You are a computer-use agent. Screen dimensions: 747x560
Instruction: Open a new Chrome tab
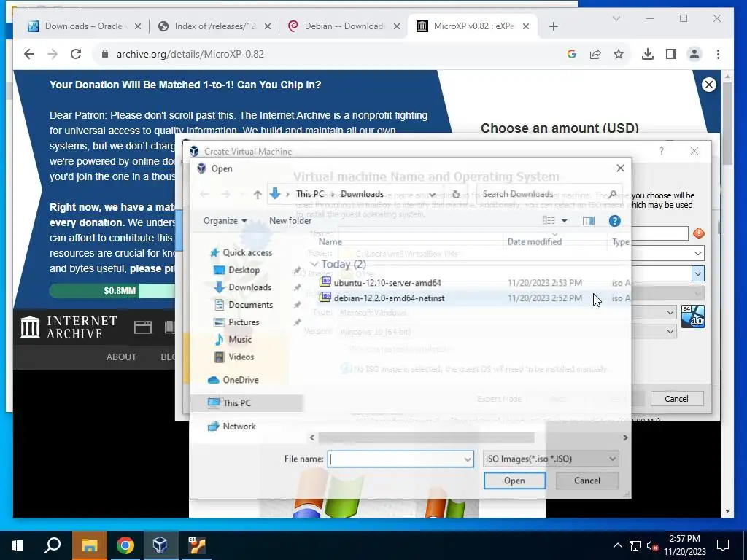(553, 26)
